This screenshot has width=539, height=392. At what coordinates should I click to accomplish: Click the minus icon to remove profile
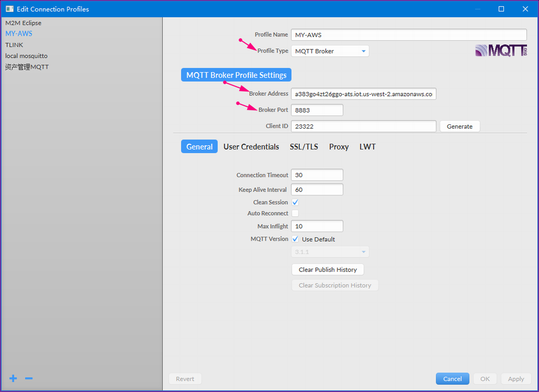29,379
